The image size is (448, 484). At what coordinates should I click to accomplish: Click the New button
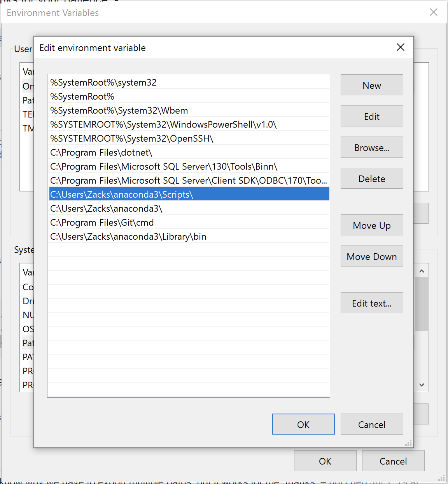(372, 85)
